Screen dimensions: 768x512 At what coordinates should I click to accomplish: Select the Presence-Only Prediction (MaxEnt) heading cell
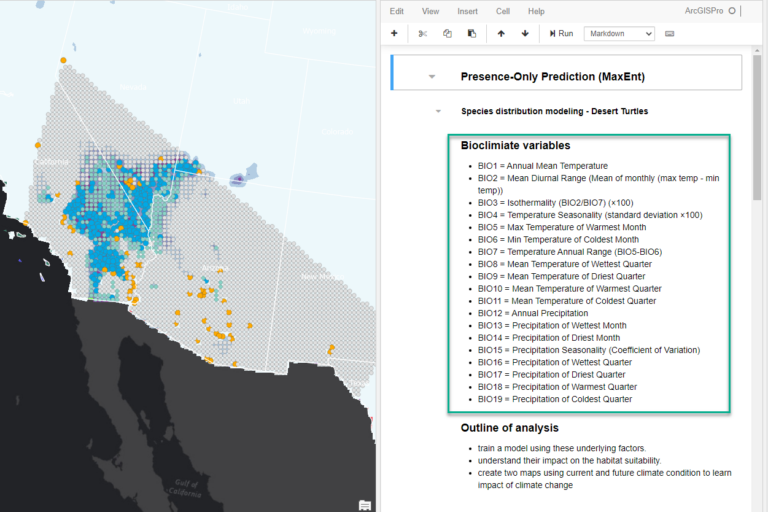566,73
